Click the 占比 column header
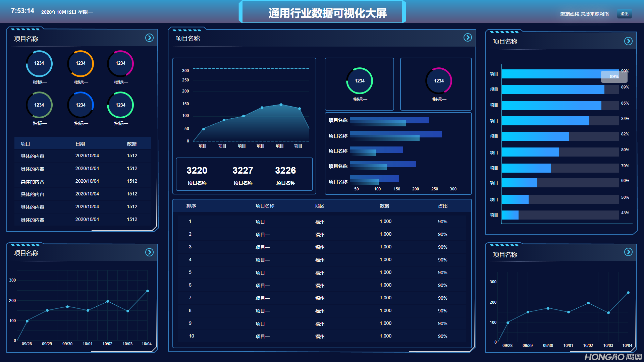This screenshot has height=362, width=644. [443, 206]
